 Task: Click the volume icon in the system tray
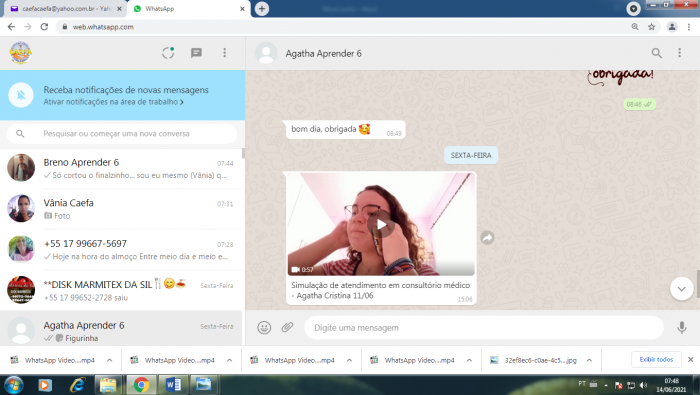point(643,385)
